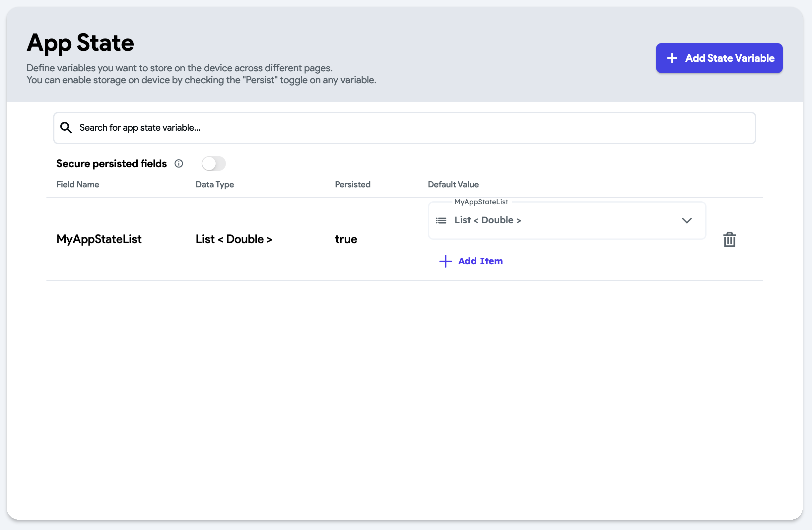812x530 pixels.
Task: Click the plus icon next to Add Item
Action: 445,261
